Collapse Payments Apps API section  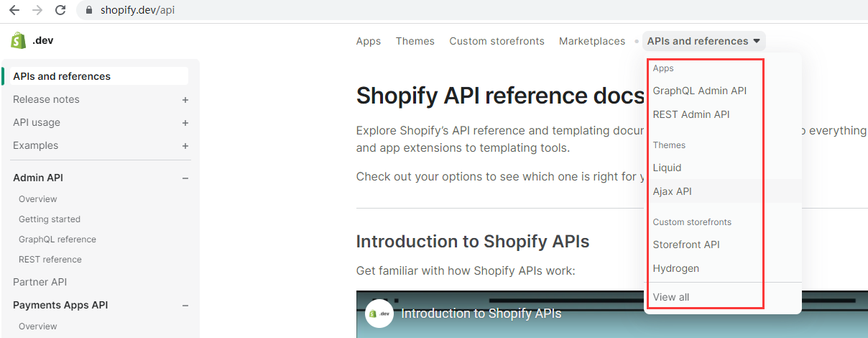pos(185,306)
